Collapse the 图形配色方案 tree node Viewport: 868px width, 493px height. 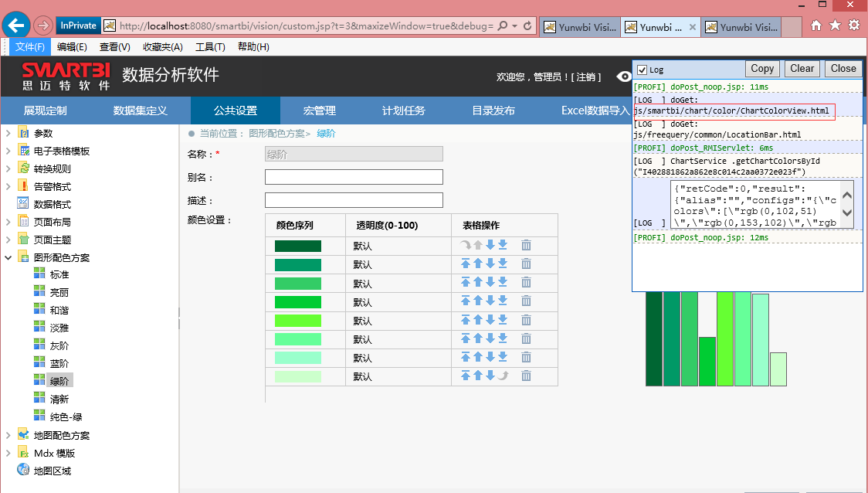(8, 257)
